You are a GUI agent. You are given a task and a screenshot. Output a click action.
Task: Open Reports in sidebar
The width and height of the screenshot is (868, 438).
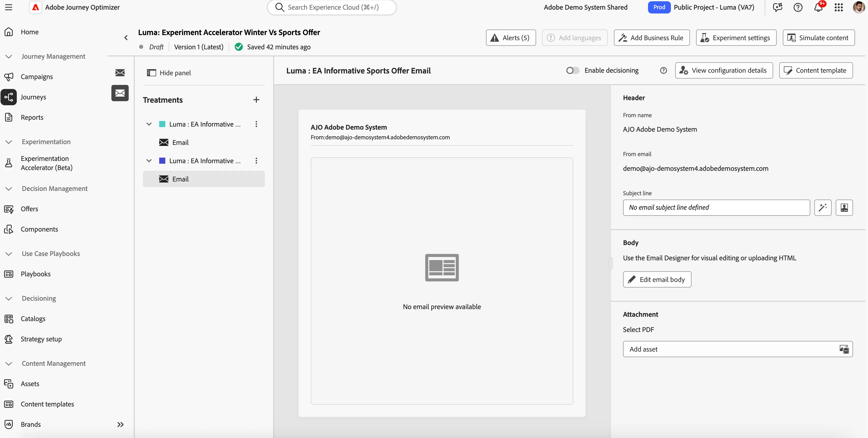(32, 117)
